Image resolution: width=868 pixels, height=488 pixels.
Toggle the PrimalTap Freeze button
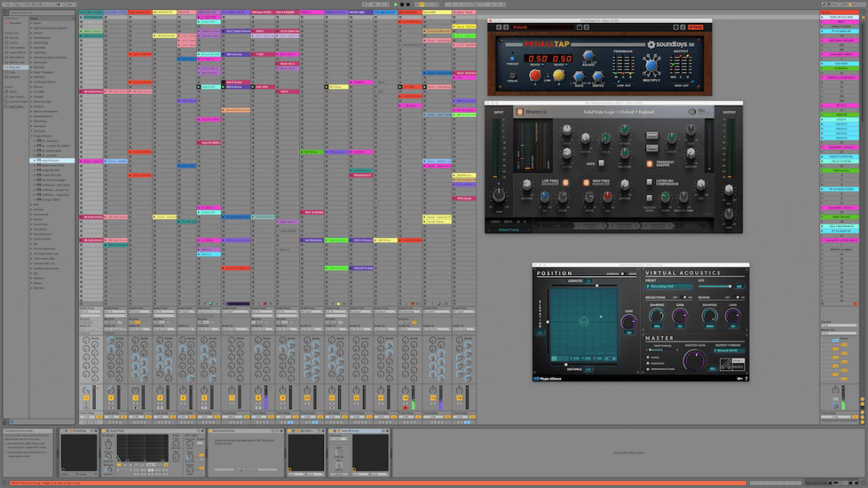(513, 58)
